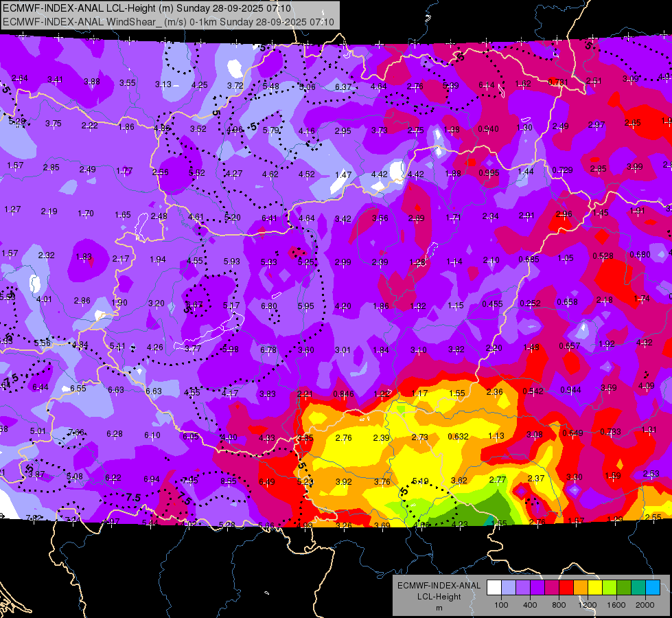Click wind shear value 3.99
The image size is (672, 618).
(x=635, y=167)
